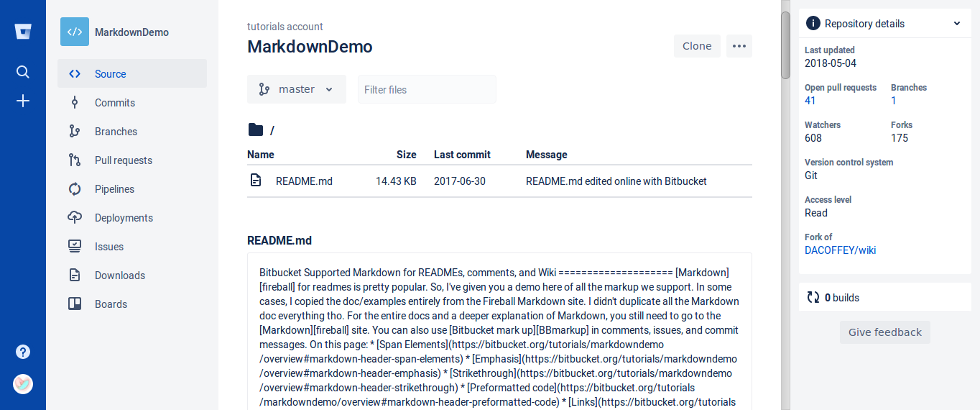Screen dimensions: 980x410
Task: Open the branches count 1 link
Action: (x=894, y=101)
